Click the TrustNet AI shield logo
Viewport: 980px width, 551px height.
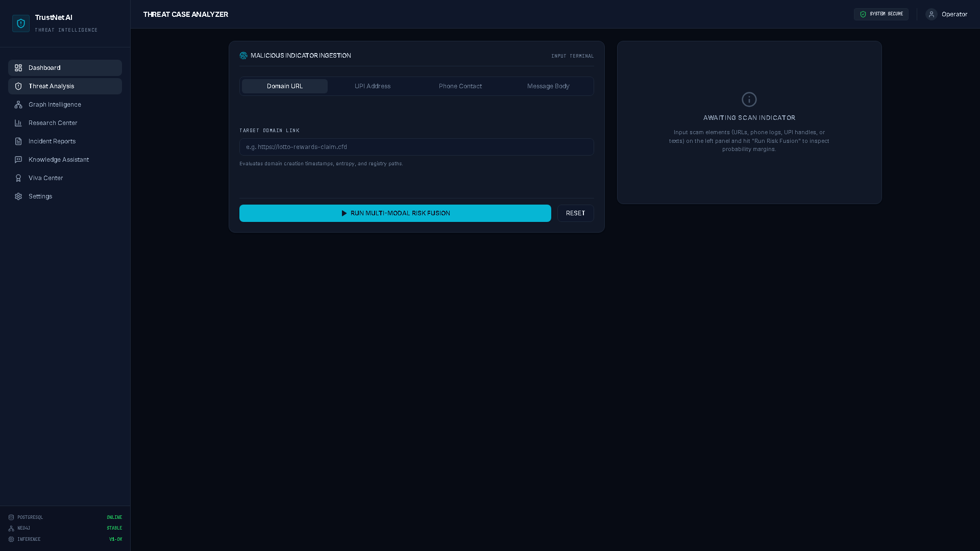[21, 23]
